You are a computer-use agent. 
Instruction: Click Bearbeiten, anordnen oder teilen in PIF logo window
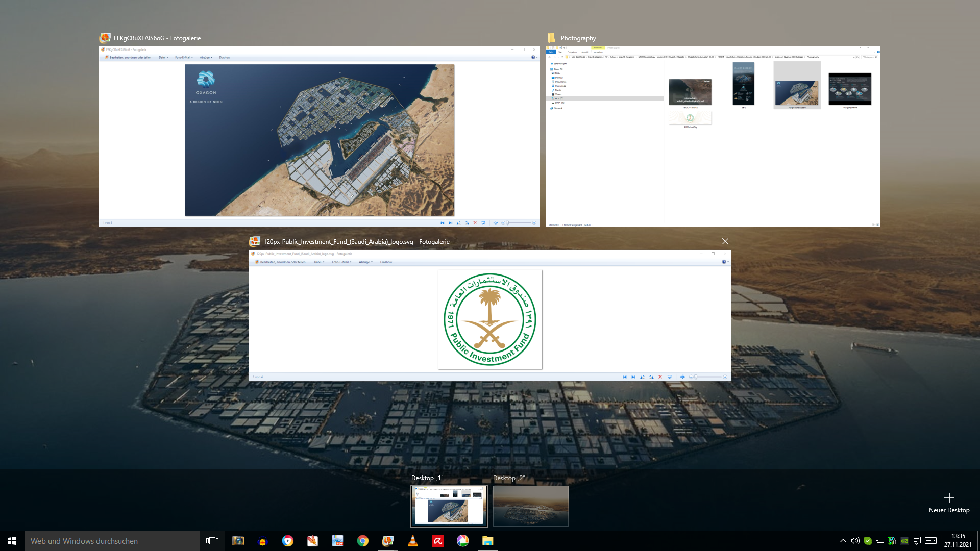(x=280, y=262)
